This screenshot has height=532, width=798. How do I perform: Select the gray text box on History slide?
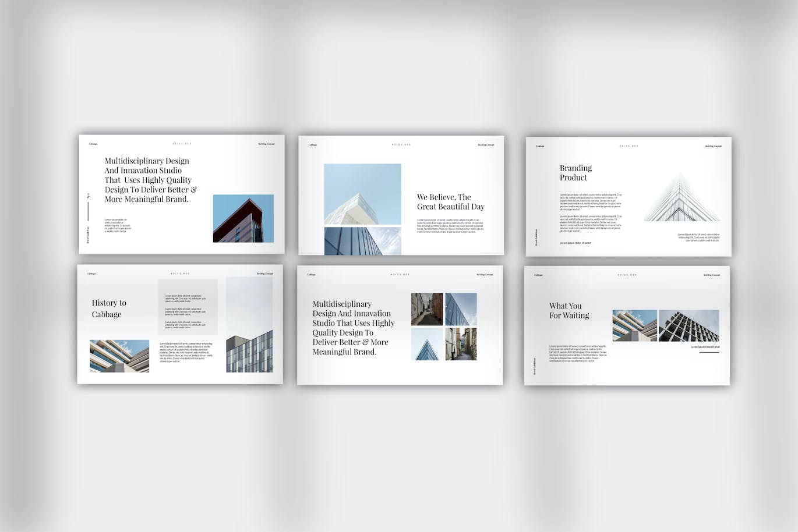pyautogui.click(x=188, y=307)
